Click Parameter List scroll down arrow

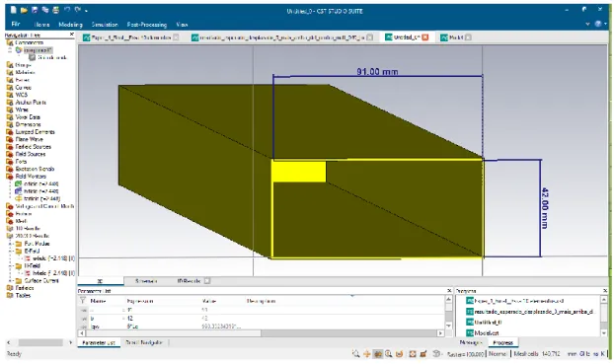[x=449, y=326]
